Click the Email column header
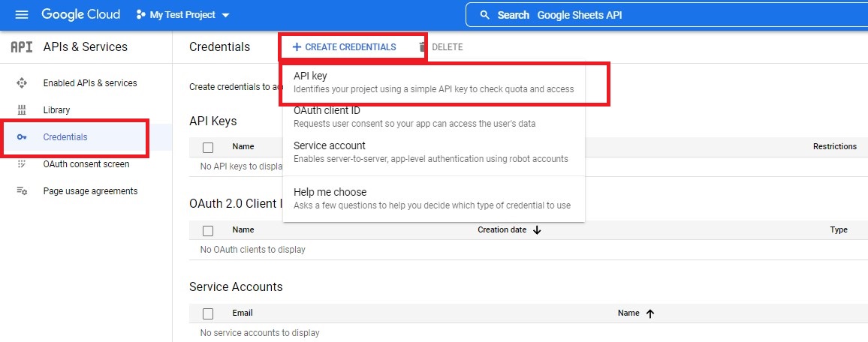 (x=243, y=313)
